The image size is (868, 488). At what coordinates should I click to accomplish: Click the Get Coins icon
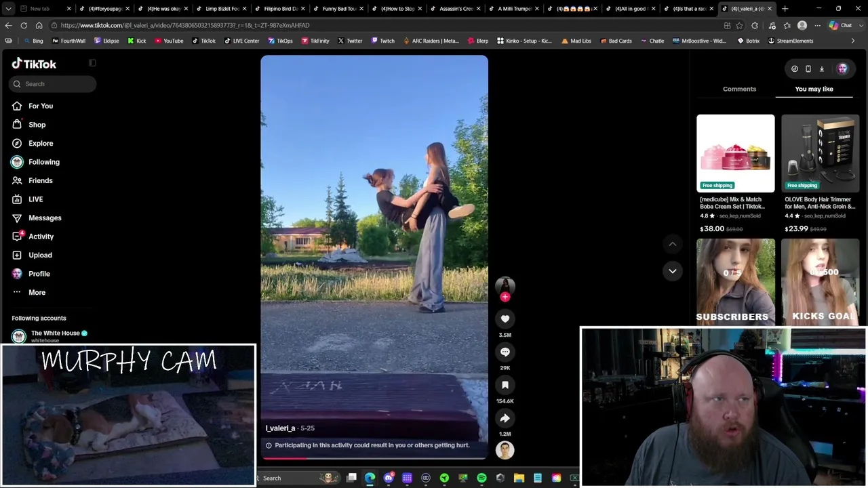(795, 68)
